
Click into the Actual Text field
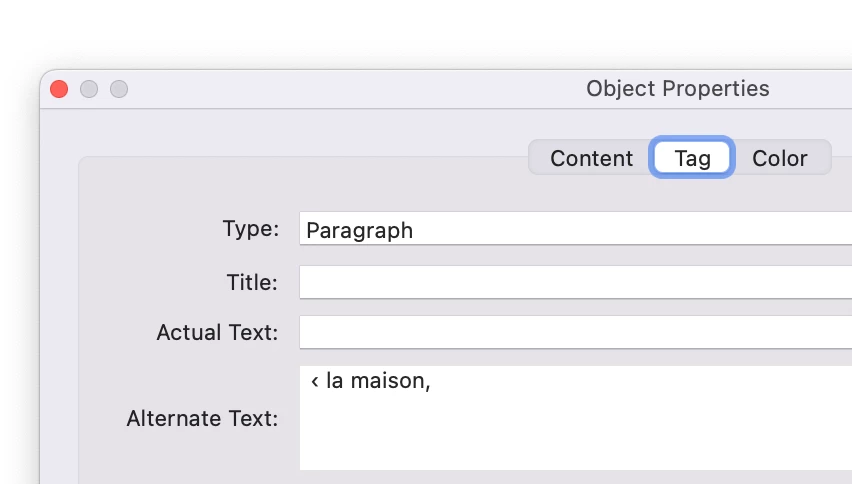[x=575, y=332]
